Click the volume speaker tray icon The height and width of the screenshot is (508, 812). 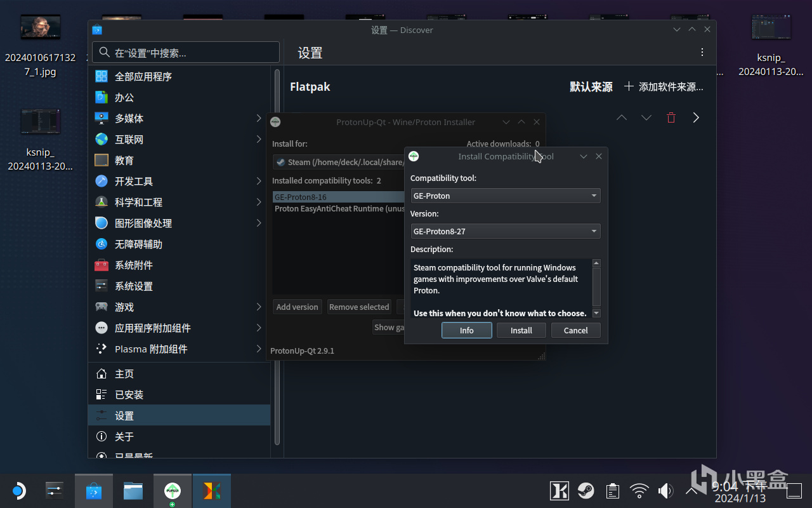tap(665, 491)
